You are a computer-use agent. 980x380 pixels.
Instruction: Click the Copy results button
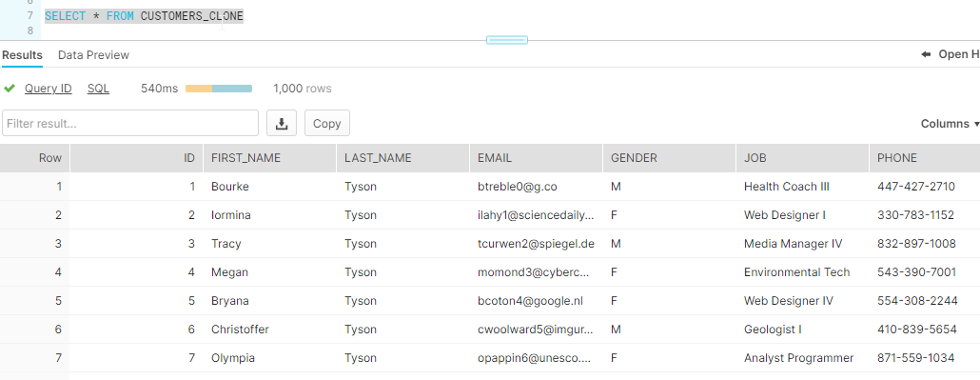click(327, 123)
